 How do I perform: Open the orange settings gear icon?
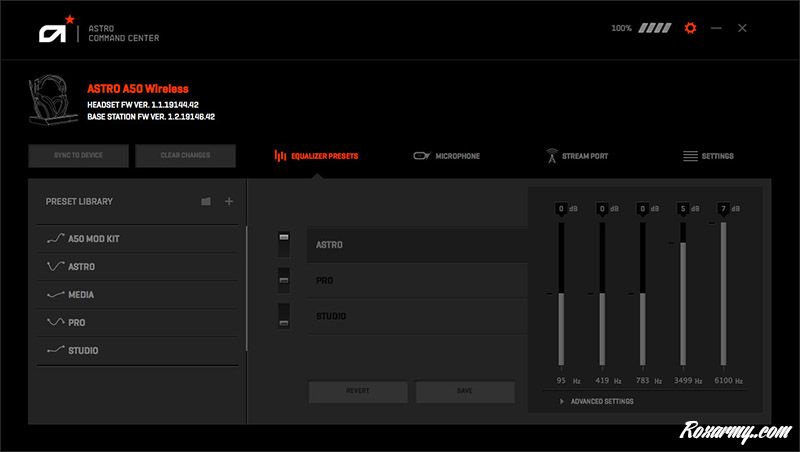(689, 28)
